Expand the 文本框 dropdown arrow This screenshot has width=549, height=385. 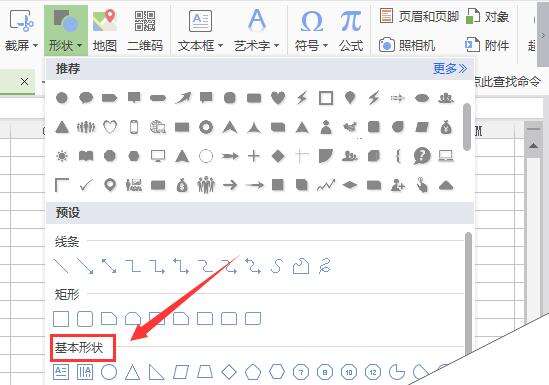[220, 46]
